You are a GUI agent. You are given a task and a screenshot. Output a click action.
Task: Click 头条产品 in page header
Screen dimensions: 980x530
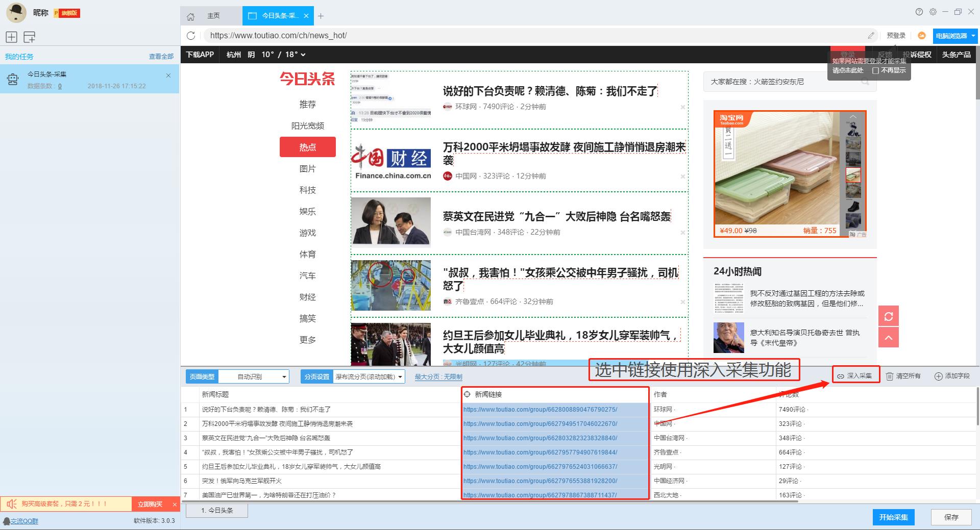tap(956, 55)
